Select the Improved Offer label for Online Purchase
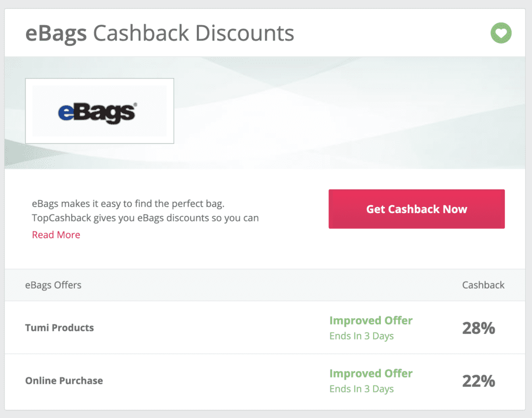The image size is (532, 418). pos(371,373)
